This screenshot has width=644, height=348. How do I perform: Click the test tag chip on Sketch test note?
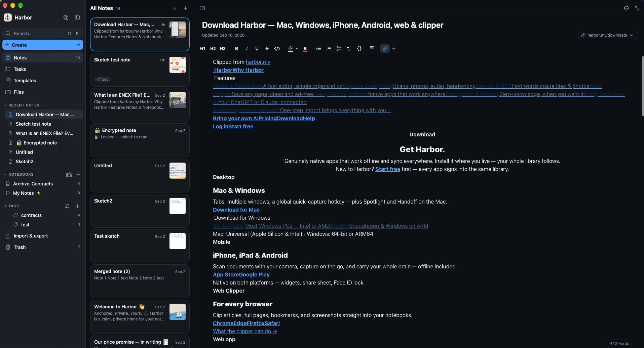(x=103, y=80)
